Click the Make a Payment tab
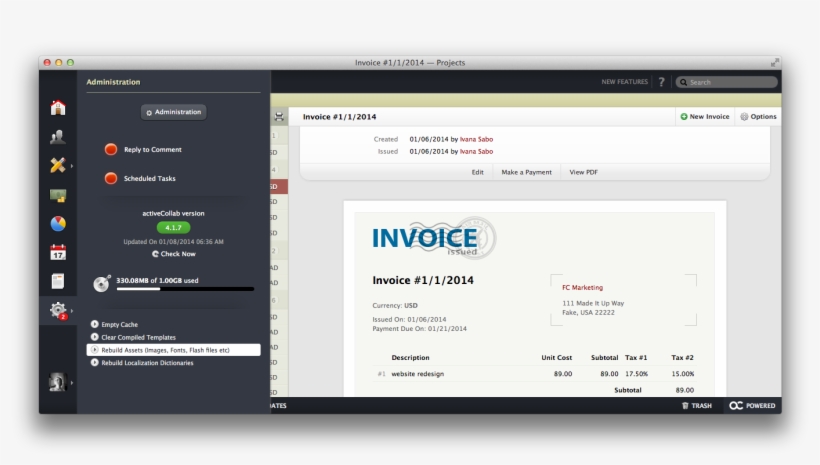 pos(526,172)
